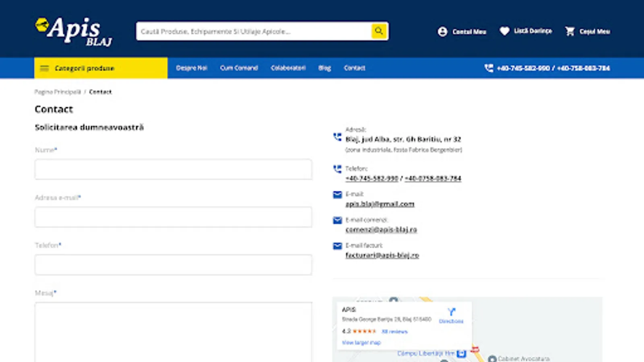644x362 pixels.
Task: Click the yellow search magnifier button
Action: (379, 31)
